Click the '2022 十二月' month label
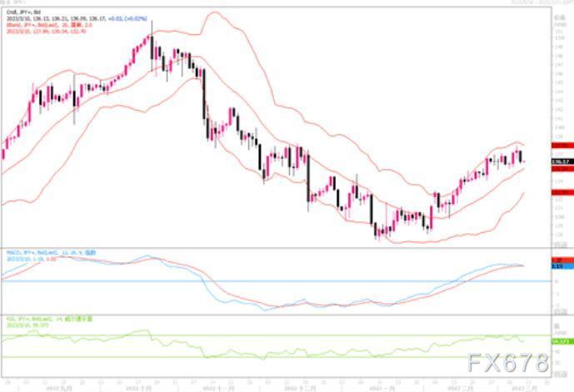This screenshot has width=574, height=392. (x=298, y=389)
